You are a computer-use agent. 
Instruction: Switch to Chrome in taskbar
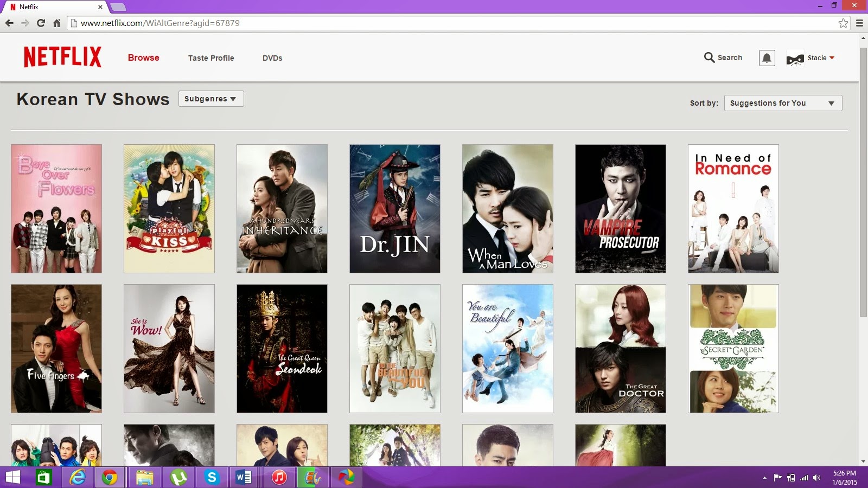(110, 478)
